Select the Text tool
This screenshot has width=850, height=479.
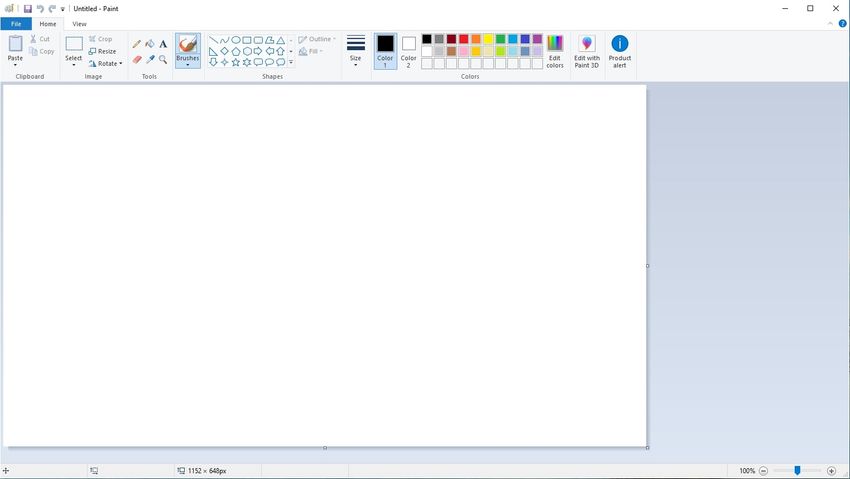(x=163, y=44)
